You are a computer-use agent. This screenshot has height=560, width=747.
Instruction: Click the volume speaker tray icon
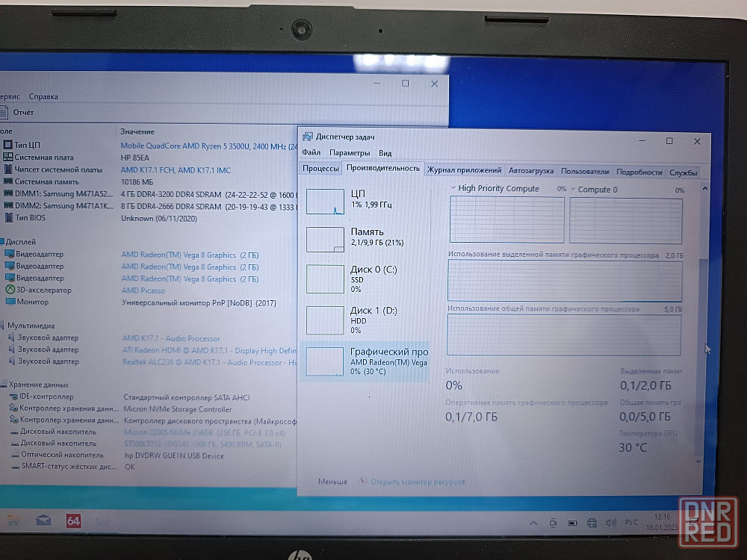(611, 523)
